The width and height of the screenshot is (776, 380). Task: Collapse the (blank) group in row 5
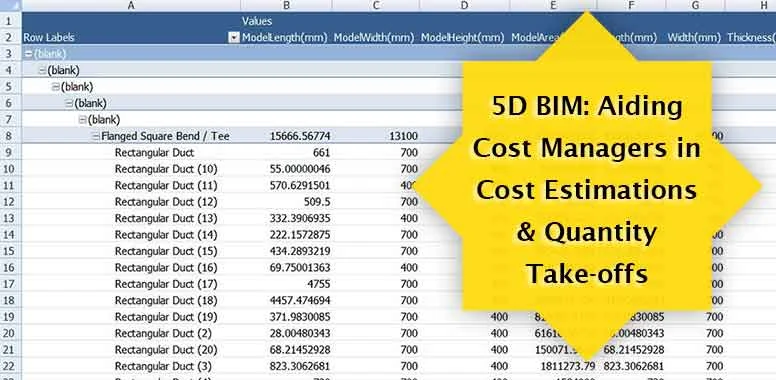click(56, 87)
